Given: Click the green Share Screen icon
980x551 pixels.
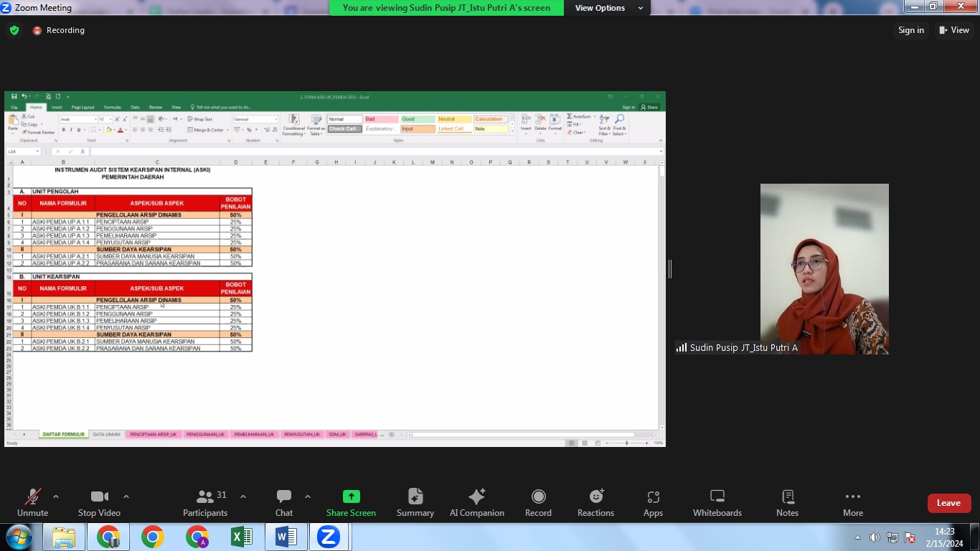Looking at the screenshot, I should pos(351,496).
